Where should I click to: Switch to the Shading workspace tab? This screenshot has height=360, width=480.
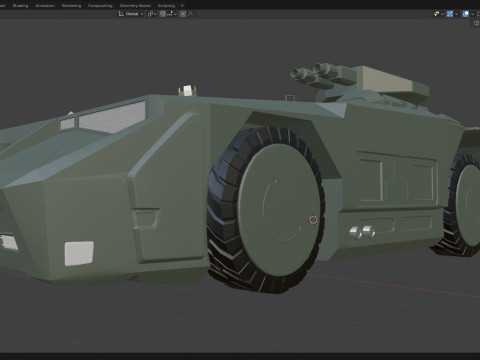pos(20,6)
